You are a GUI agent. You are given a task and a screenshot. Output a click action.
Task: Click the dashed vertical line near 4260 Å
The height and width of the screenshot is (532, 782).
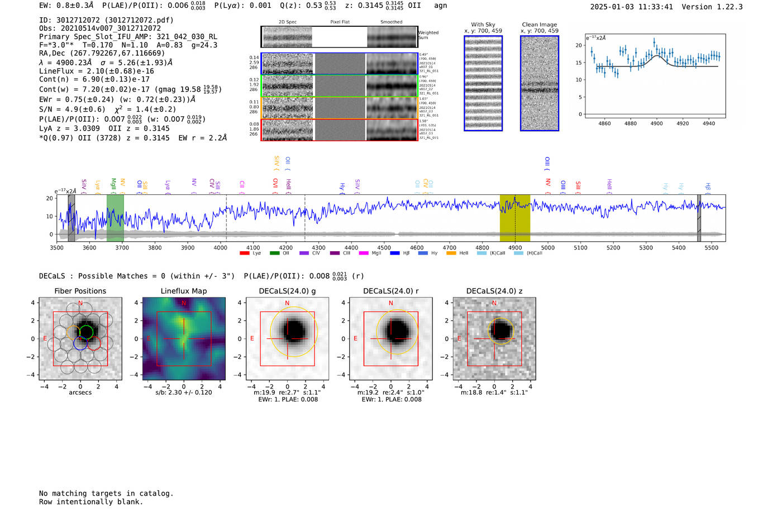point(304,218)
